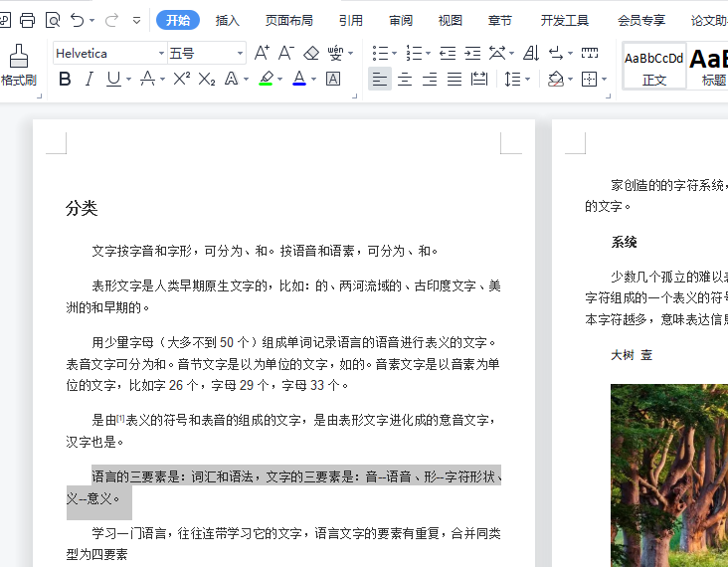Click the Print icon

(27, 21)
